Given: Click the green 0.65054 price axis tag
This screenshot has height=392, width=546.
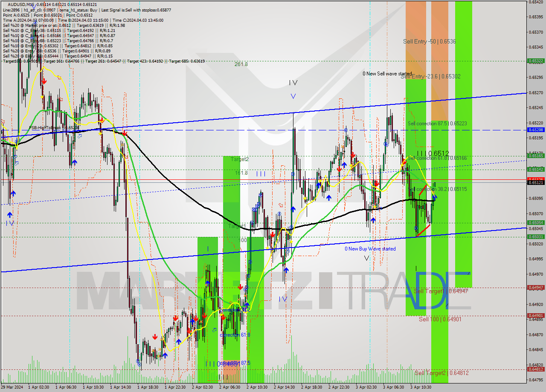Looking at the screenshot, I should click(x=536, y=222).
